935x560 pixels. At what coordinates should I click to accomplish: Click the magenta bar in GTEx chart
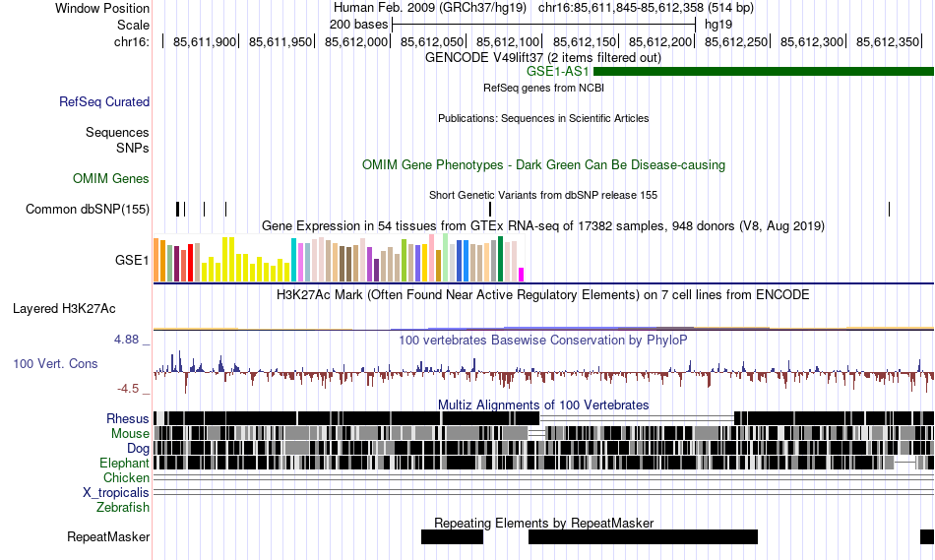(x=522, y=275)
